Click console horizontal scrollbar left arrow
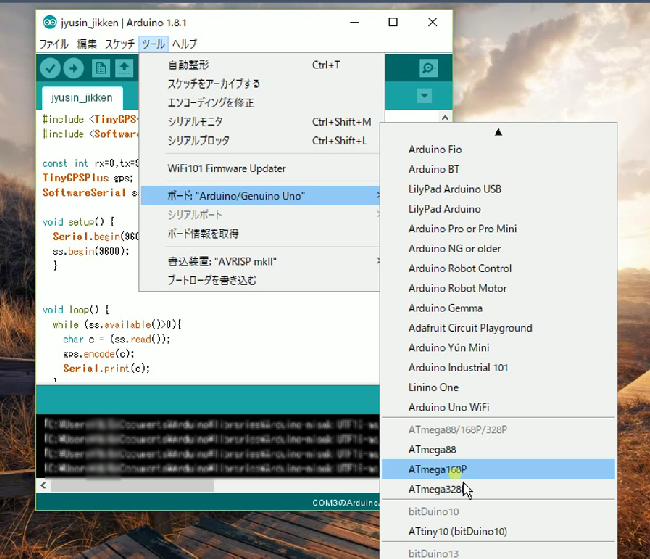Image resolution: width=650 pixels, height=559 pixels. click(43, 485)
